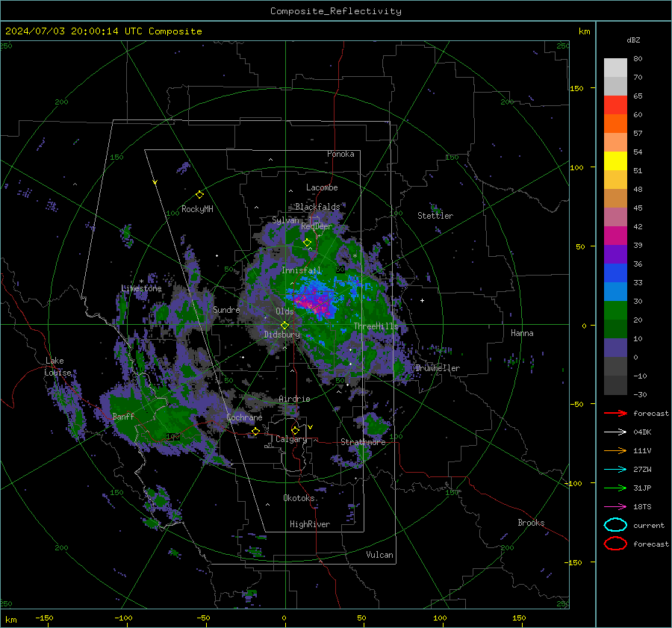Image resolution: width=672 pixels, height=628 pixels.
Task: Click yellow diamond marker above Calgary label
Action: pos(295,430)
